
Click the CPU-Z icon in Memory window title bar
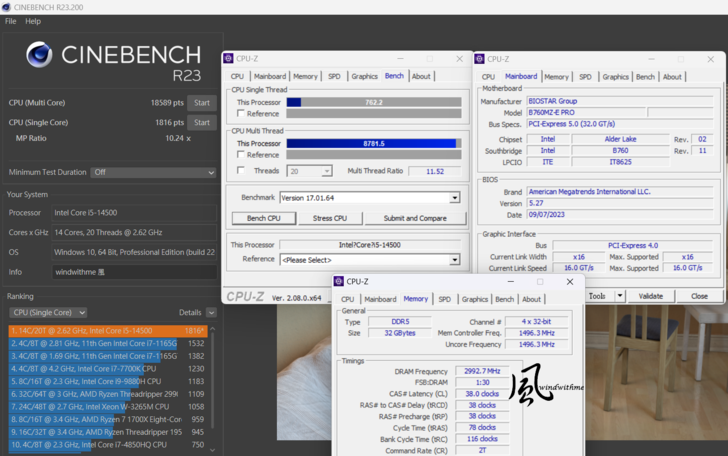(x=340, y=282)
